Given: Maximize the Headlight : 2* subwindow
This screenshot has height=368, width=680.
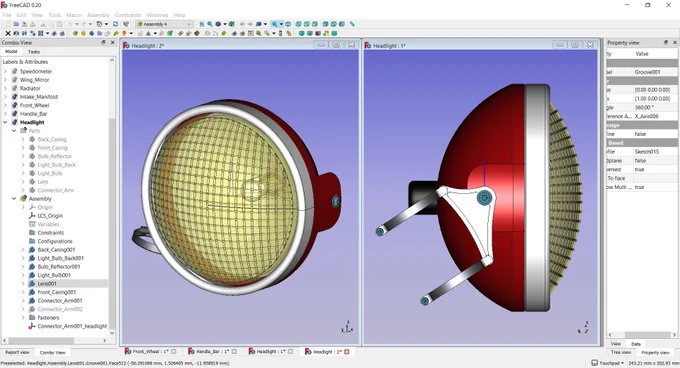Looking at the screenshot, I should 336,45.
